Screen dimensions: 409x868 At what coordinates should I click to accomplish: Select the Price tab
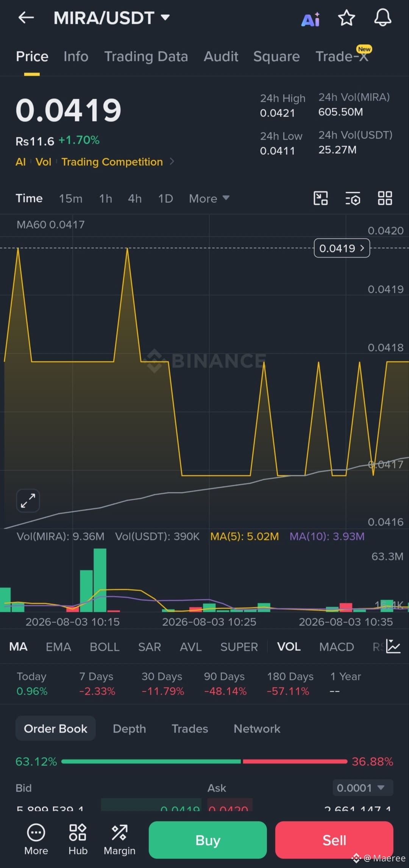pyautogui.click(x=32, y=56)
